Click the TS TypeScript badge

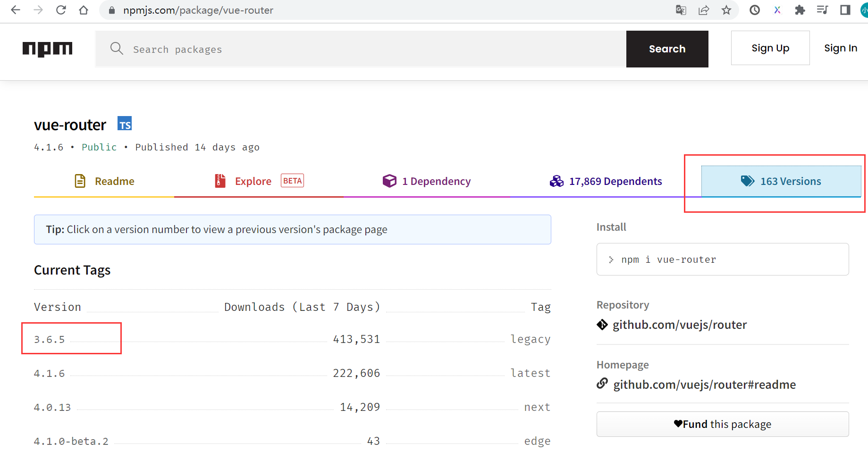125,123
